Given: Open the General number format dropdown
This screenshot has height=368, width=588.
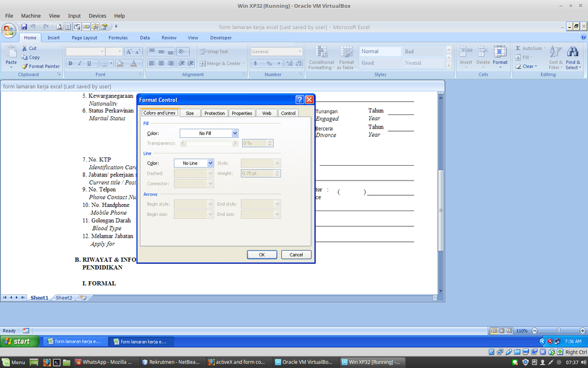Looking at the screenshot, I should point(300,51).
